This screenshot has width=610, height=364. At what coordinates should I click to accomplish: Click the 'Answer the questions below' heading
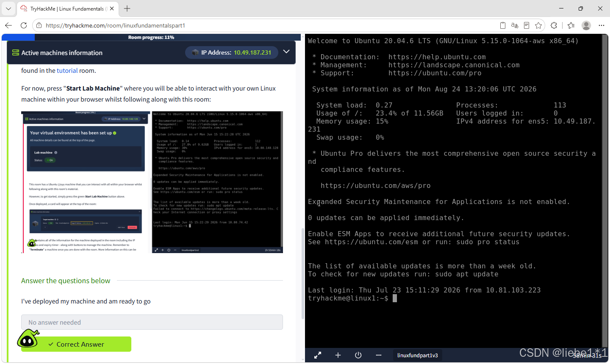coord(66,281)
